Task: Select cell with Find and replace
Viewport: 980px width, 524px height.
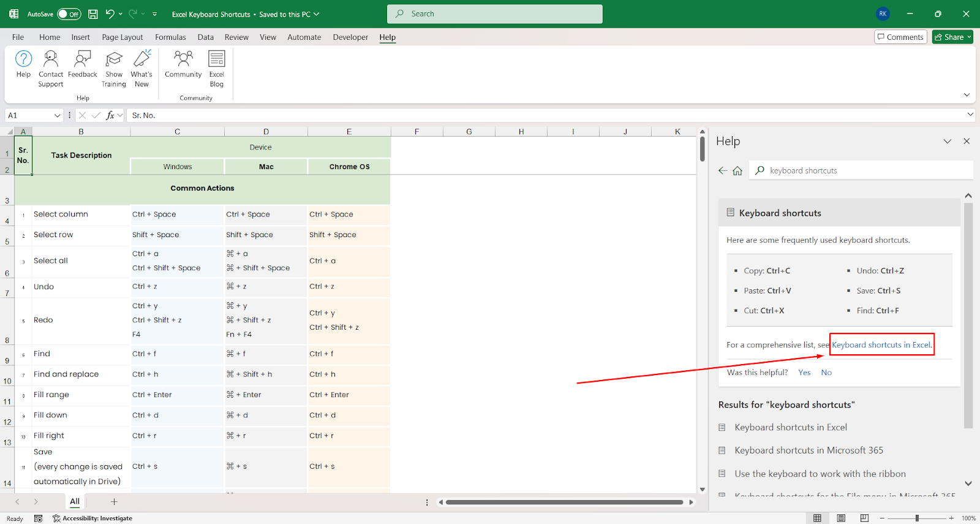Action: pos(81,374)
